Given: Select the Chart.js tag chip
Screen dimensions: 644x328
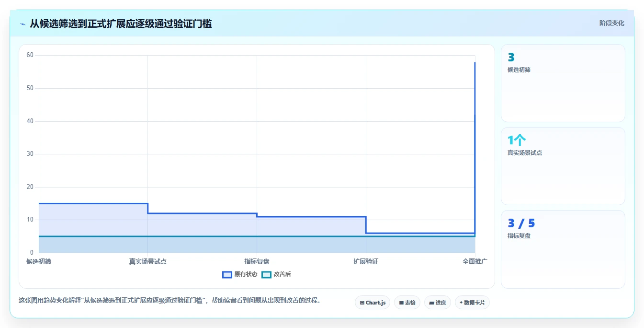Looking at the screenshot, I should point(373,303).
